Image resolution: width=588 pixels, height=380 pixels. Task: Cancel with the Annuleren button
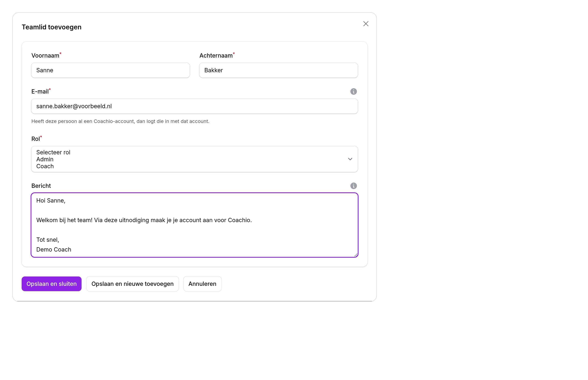click(202, 284)
